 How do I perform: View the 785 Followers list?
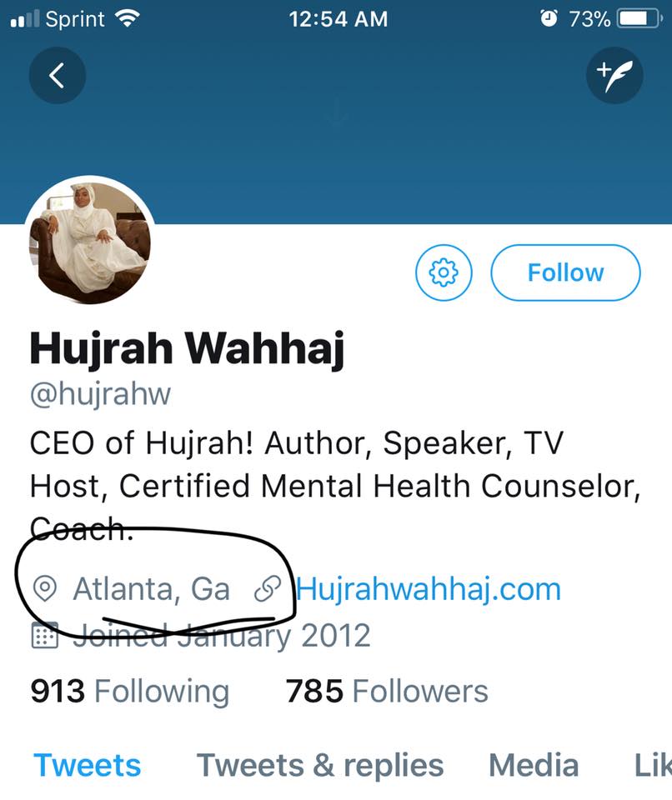[387, 692]
